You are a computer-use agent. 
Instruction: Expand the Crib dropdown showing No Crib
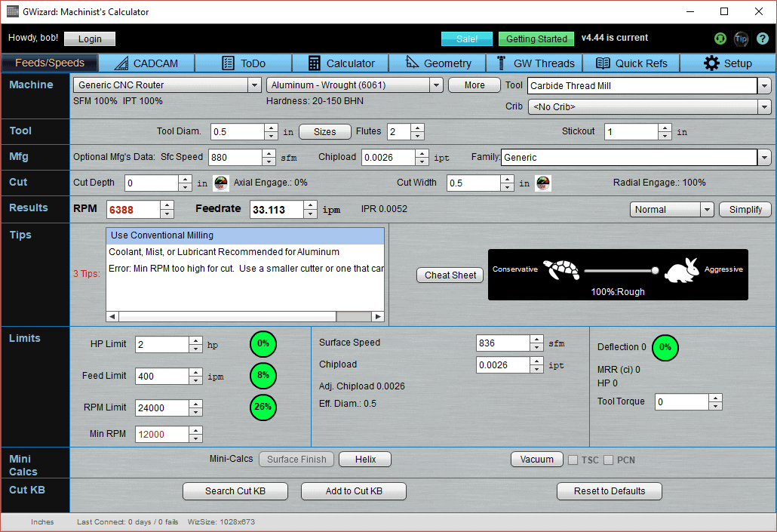(x=763, y=106)
